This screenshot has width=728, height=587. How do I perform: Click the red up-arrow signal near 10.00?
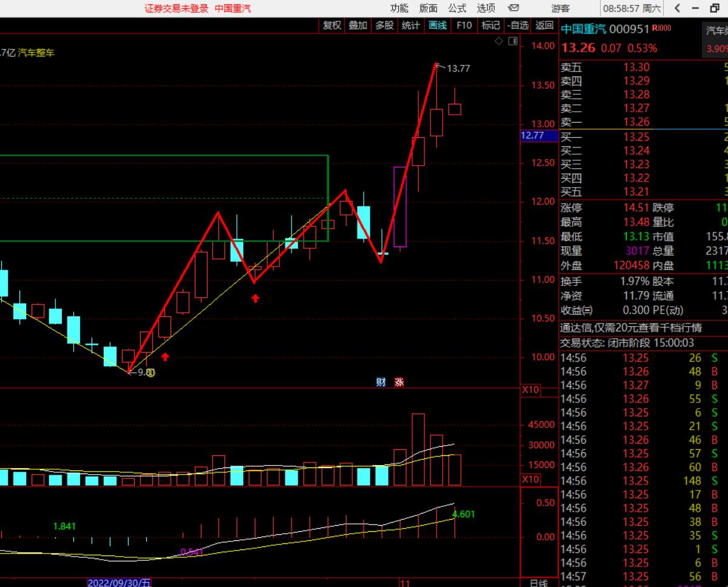165,356
